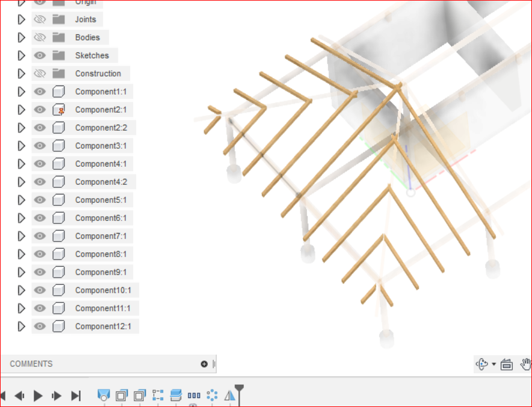Expand the Component6:1 node
Image resolution: width=532 pixels, height=407 pixels.
coord(22,218)
